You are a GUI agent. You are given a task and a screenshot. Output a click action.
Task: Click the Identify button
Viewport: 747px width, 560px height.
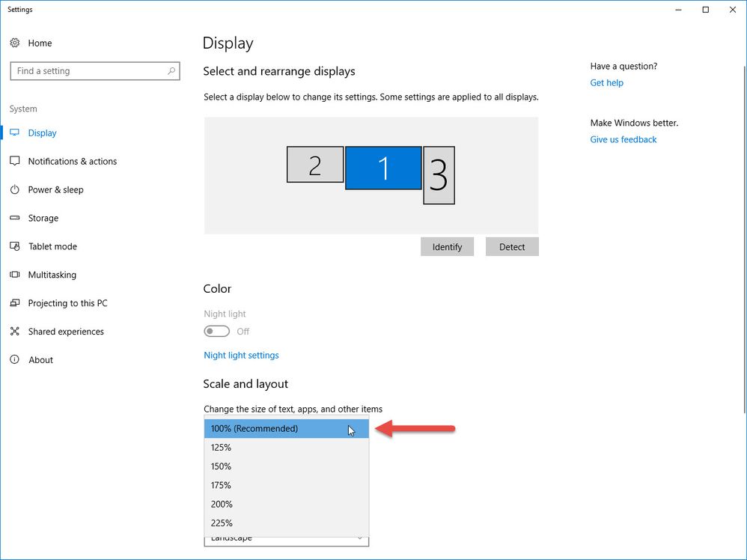[x=447, y=247]
